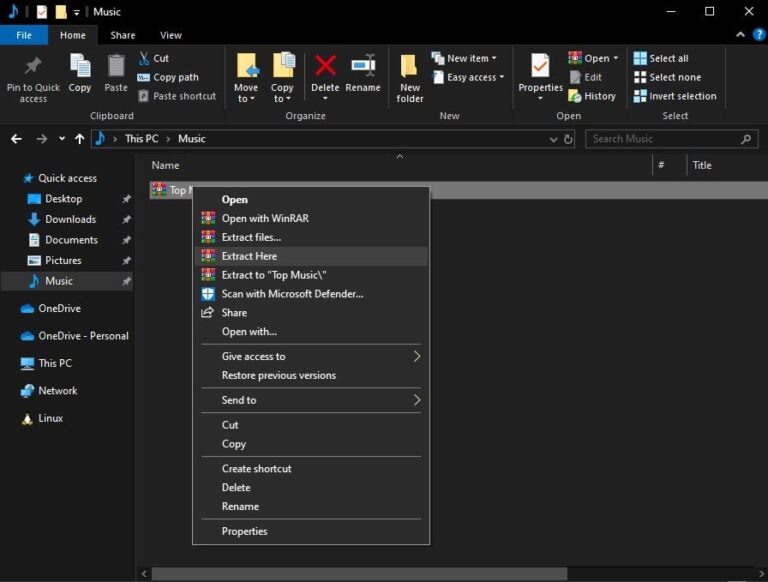Go back with the left arrow
The height and width of the screenshot is (582, 768).
16,139
